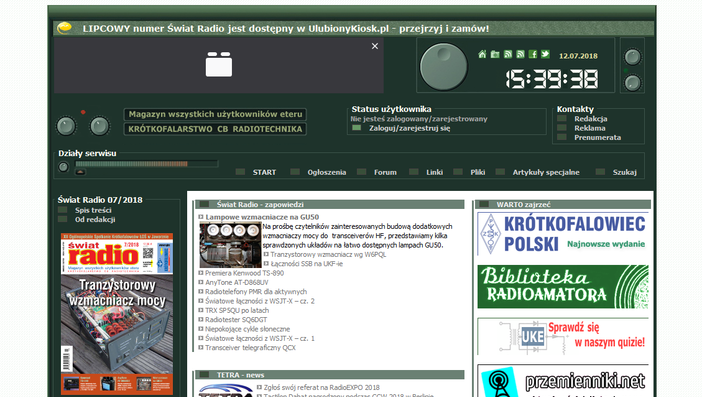Click the LIPCOWY numer Świat Radio banner text
Screen dimensions: 702x397
[x=286, y=29]
